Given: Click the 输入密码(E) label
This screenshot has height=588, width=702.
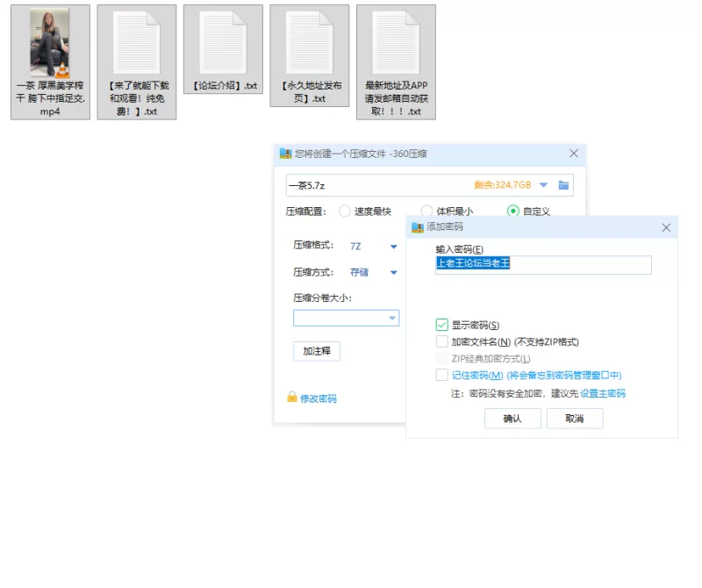Looking at the screenshot, I should [x=459, y=249].
